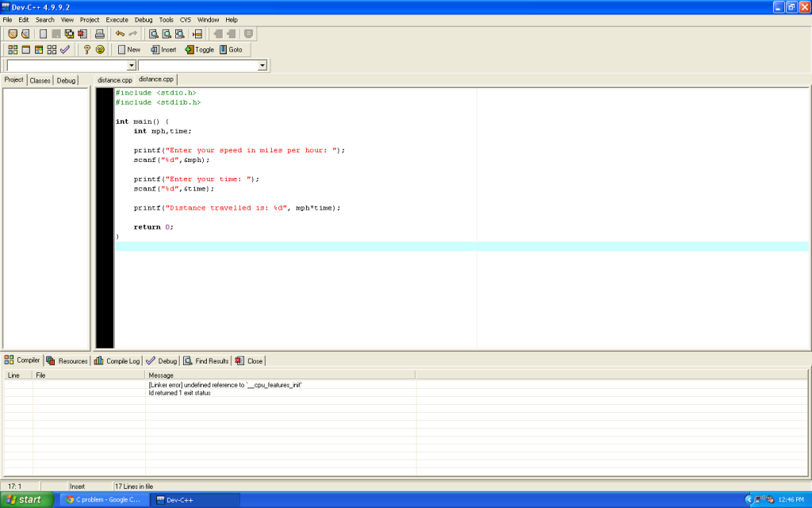Click the Insert toolbar button
This screenshot has height=508, width=812.
pyautogui.click(x=163, y=49)
